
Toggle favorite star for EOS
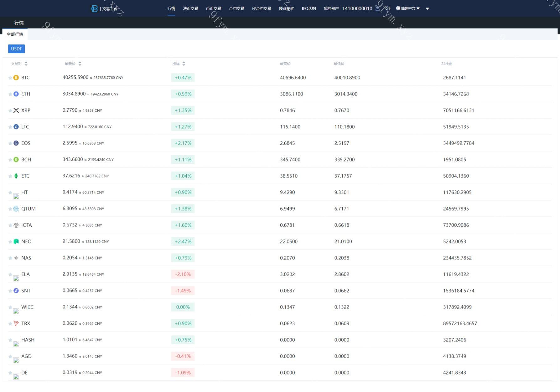(10, 143)
